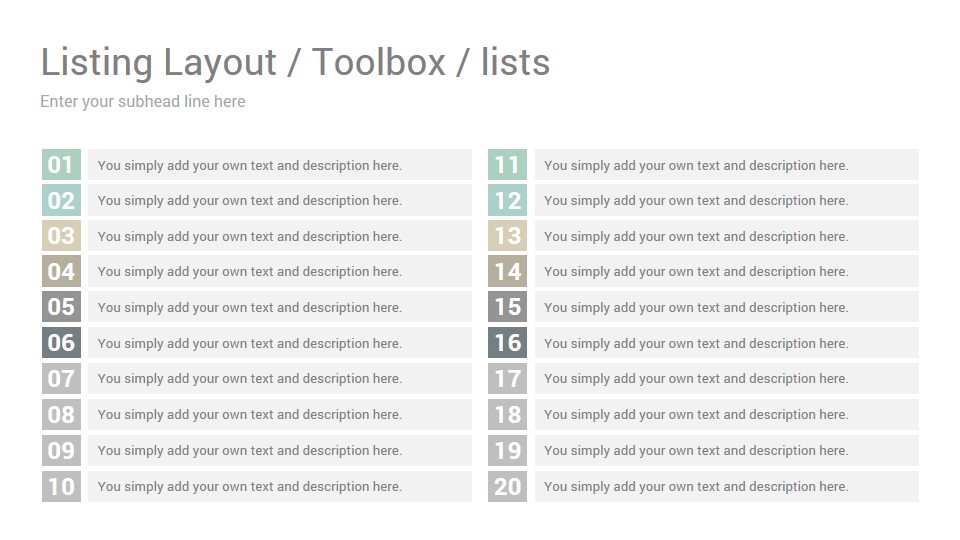
Task: Select the number 18 gray tile
Action: (x=508, y=414)
